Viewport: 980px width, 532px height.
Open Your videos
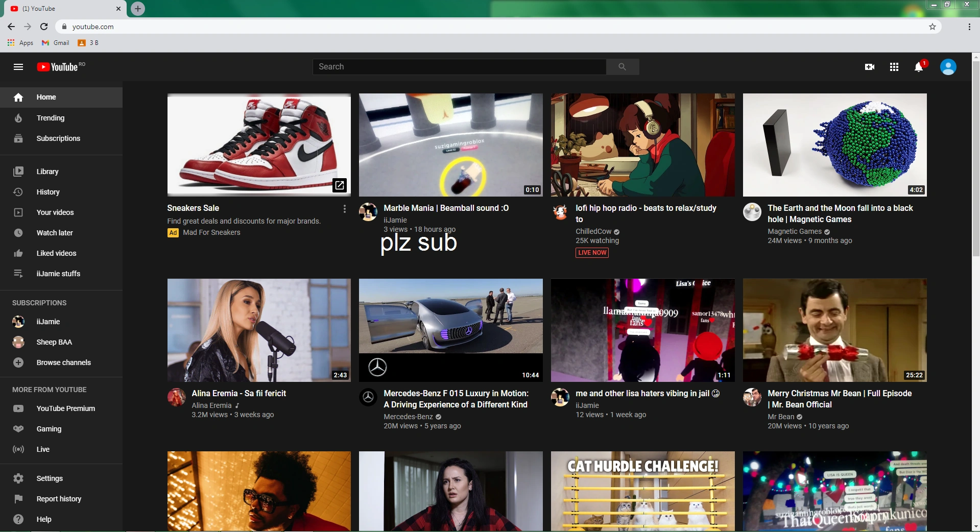[x=61, y=212]
